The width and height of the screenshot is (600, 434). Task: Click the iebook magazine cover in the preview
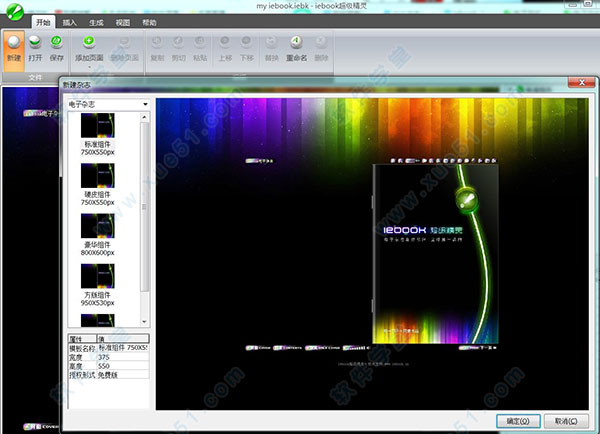(x=435, y=254)
